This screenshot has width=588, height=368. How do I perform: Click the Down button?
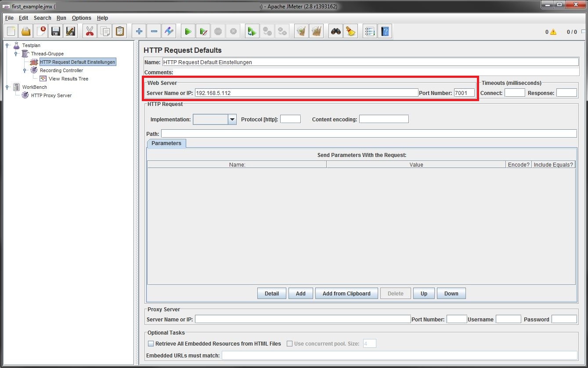pyautogui.click(x=451, y=294)
